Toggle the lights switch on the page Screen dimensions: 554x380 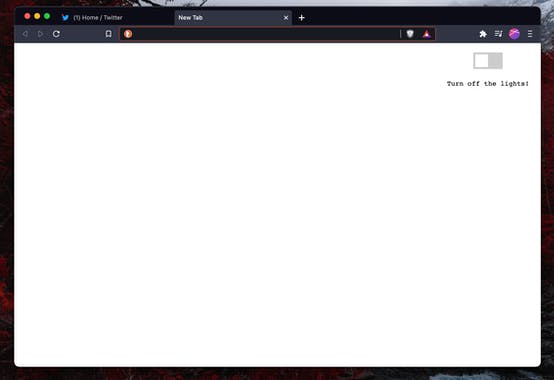click(x=488, y=61)
